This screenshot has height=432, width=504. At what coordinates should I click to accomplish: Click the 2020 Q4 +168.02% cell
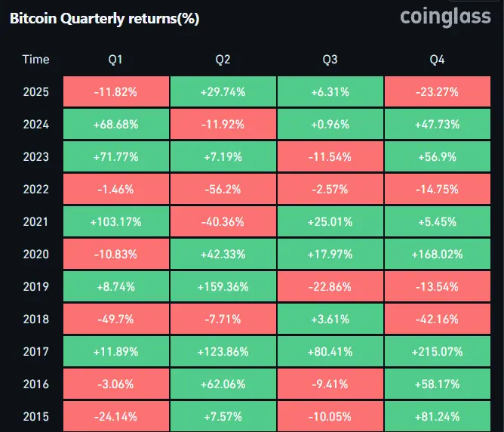[438, 254]
